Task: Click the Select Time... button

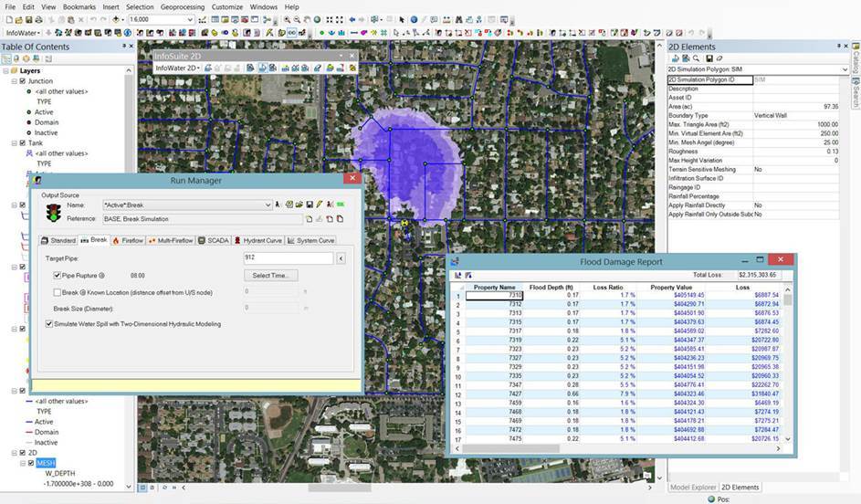Action: (270, 275)
